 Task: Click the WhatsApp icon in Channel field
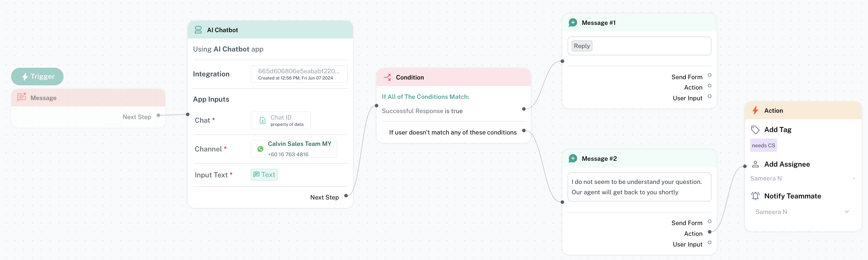tap(260, 149)
